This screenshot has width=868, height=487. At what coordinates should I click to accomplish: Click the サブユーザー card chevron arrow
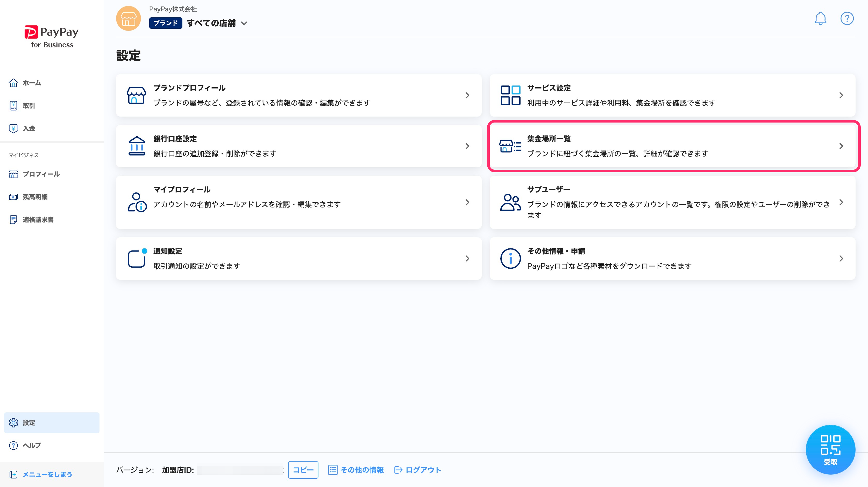(841, 202)
